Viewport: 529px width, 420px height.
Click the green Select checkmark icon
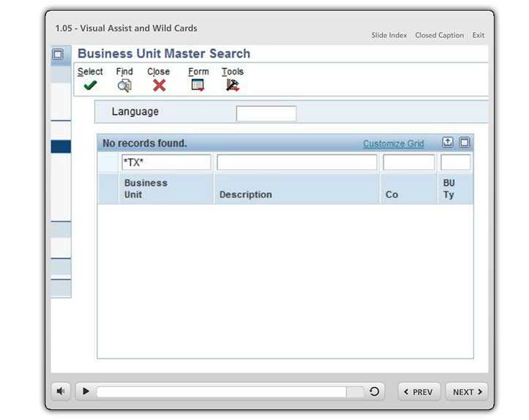90,86
